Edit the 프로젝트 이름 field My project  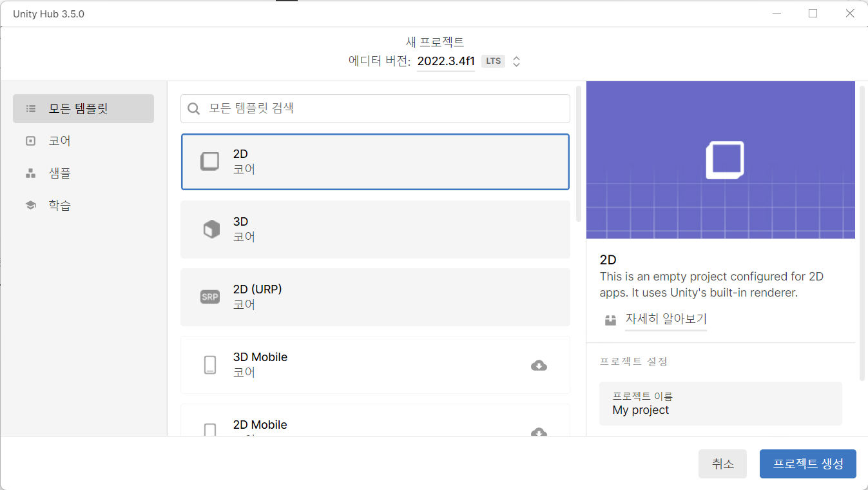click(720, 404)
